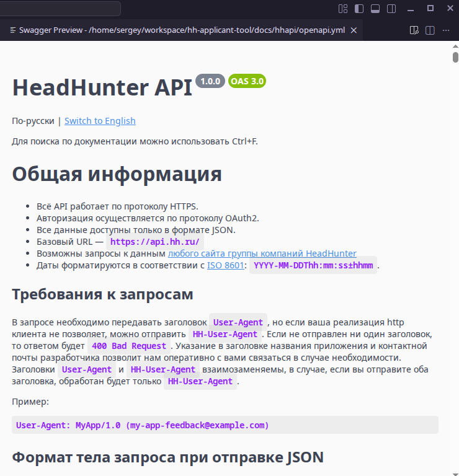Click the Формат тела запроса при отправке JSON heading

point(167,457)
